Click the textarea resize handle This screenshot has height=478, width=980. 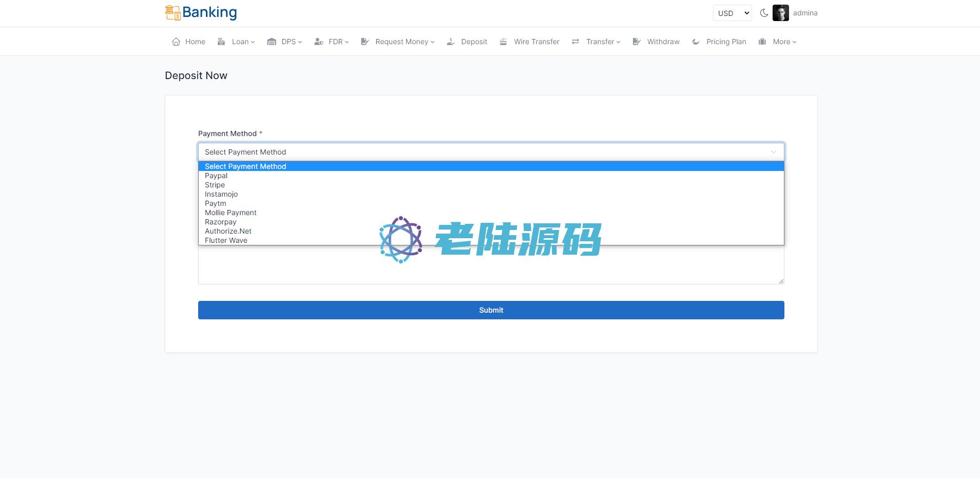[781, 281]
